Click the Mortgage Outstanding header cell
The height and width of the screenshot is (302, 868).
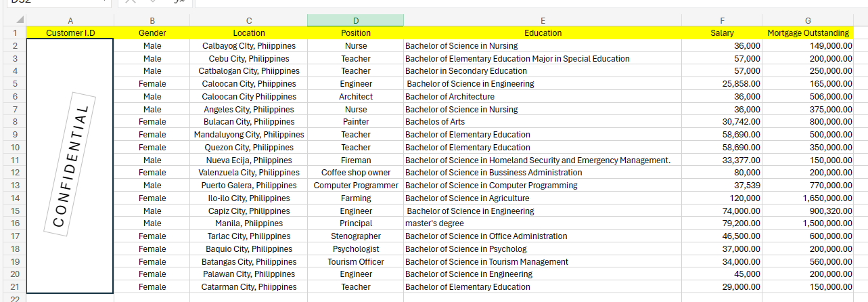(808, 33)
